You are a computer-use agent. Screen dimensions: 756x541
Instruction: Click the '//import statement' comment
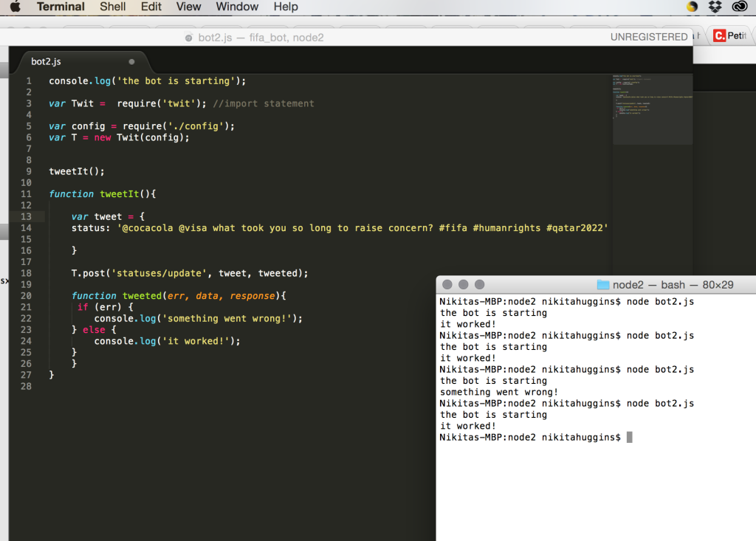pos(264,103)
